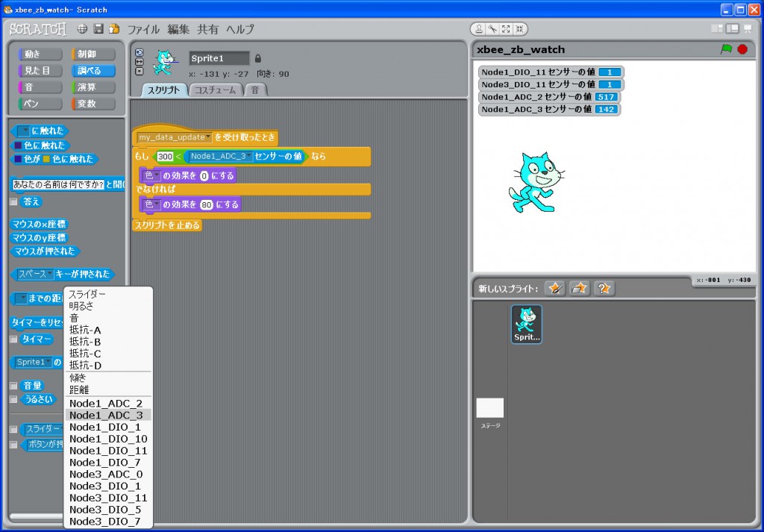Click the Sprite1 name field
This screenshot has height=532, width=764.
[x=219, y=58]
